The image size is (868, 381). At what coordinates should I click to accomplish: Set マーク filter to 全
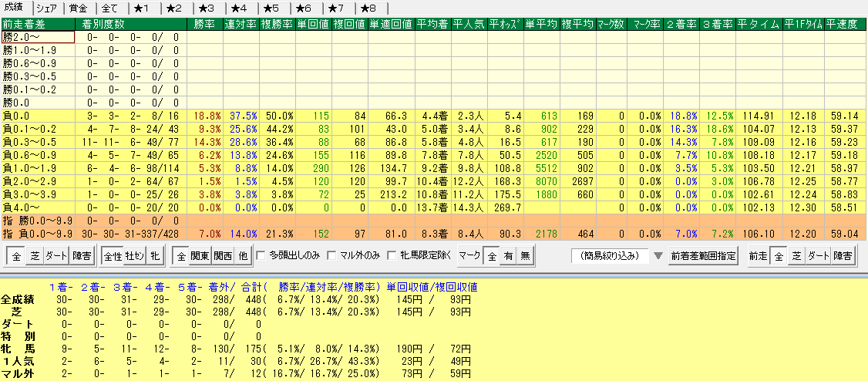point(490,256)
